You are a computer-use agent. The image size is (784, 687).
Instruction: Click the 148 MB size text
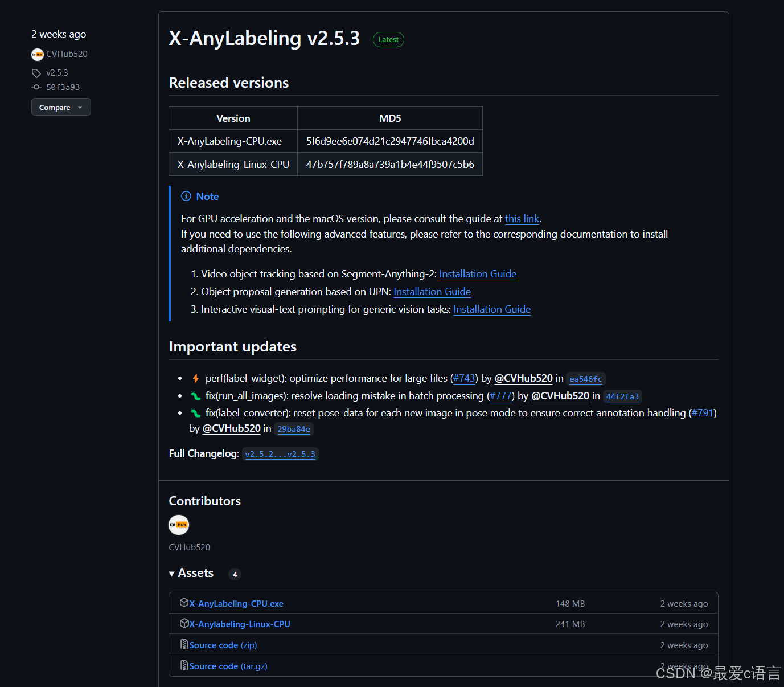pyautogui.click(x=570, y=603)
